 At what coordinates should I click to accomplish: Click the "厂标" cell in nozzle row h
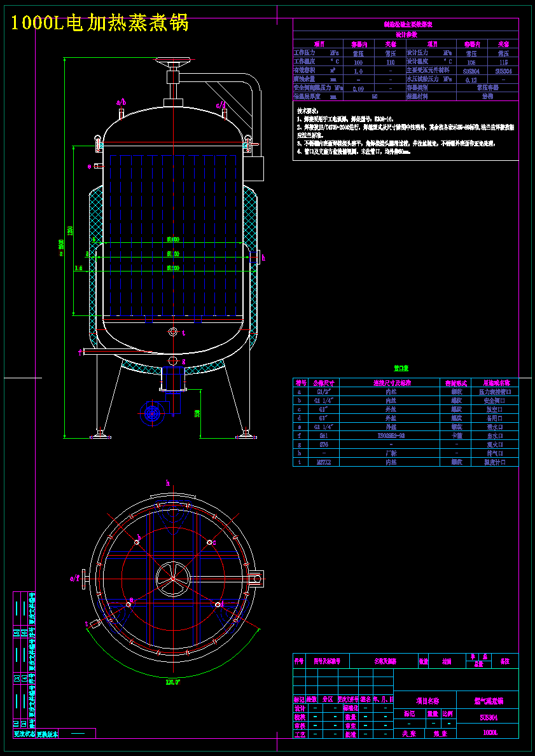coord(390,453)
